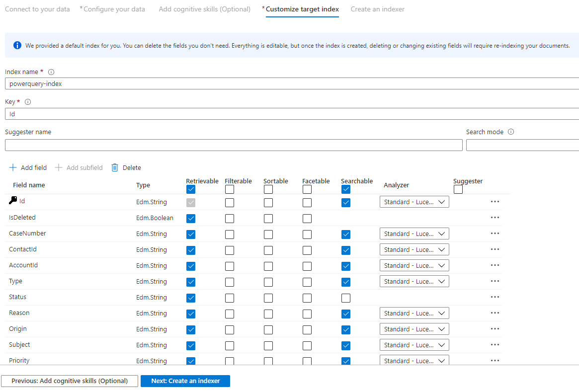Click the Edm.Boolean type cell
The height and width of the screenshot is (392, 579).
155,218
